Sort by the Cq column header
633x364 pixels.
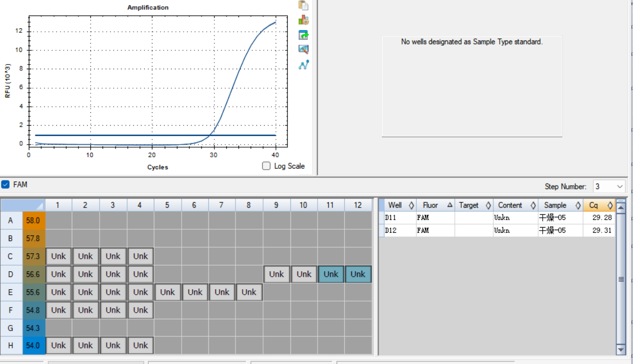599,205
